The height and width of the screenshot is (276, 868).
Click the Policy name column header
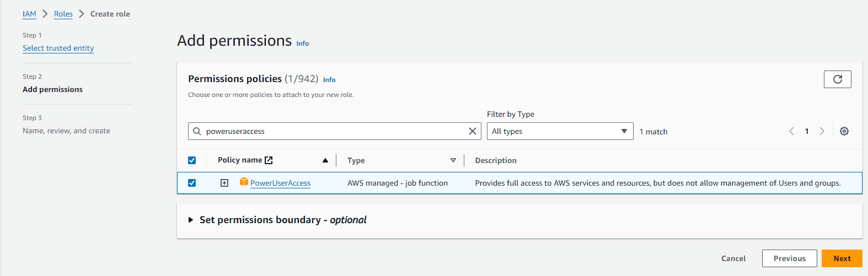point(240,160)
